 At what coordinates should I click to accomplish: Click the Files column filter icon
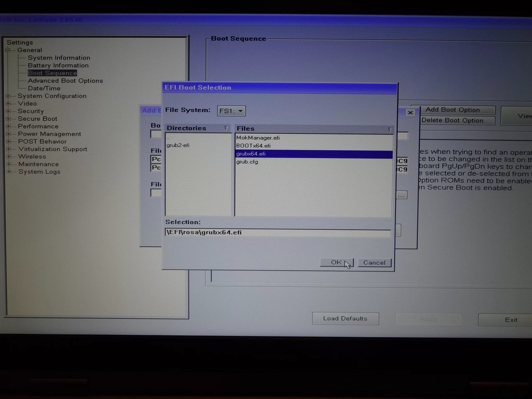pyautogui.click(x=389, y=129)
